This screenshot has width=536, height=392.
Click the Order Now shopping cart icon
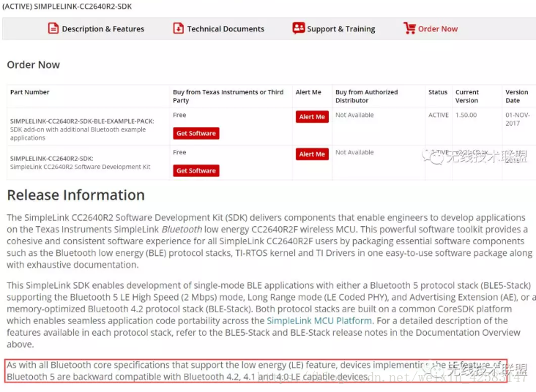[x=409, y=28]
